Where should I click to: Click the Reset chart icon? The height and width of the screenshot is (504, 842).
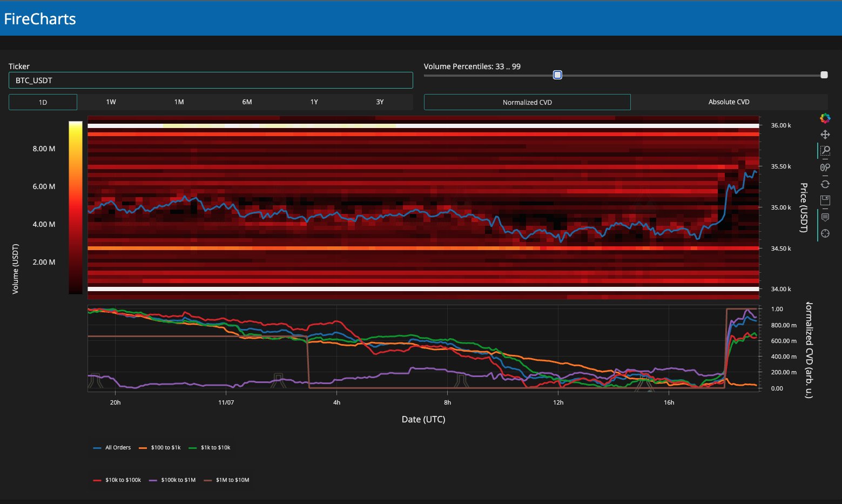tap(825, 184)
